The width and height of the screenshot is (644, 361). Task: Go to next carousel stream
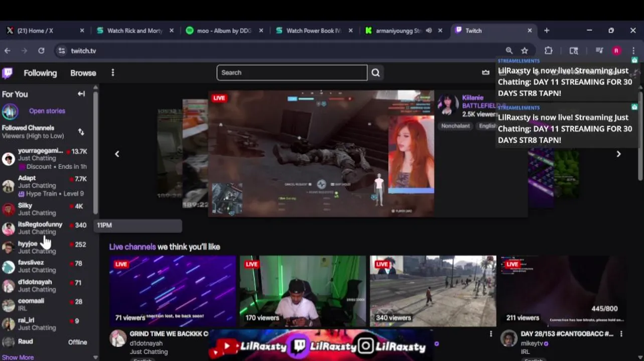pyautogui.click(x=618, y=154)
